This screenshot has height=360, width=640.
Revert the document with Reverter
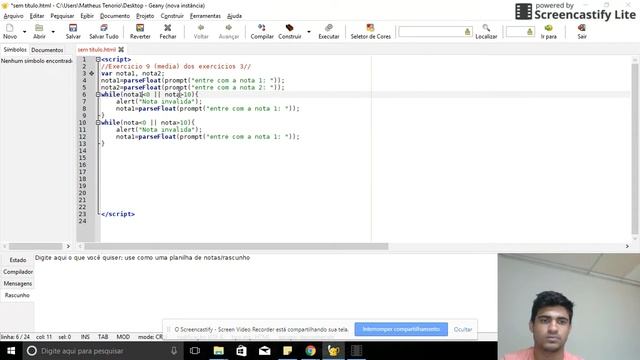pyautogui.click(x=140, y=31)
